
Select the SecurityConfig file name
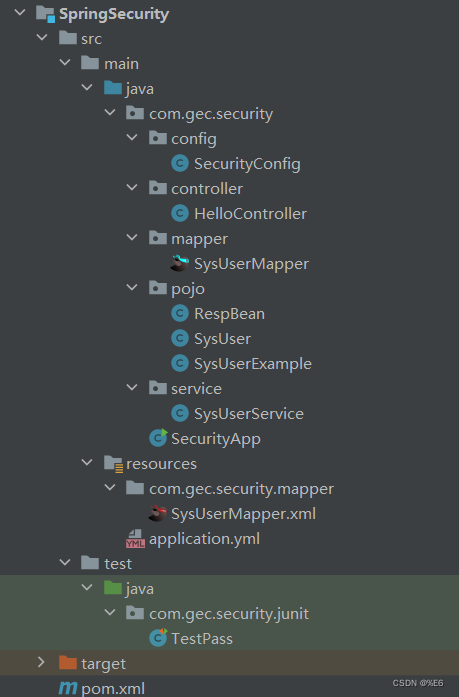click(x=247, y=164)
